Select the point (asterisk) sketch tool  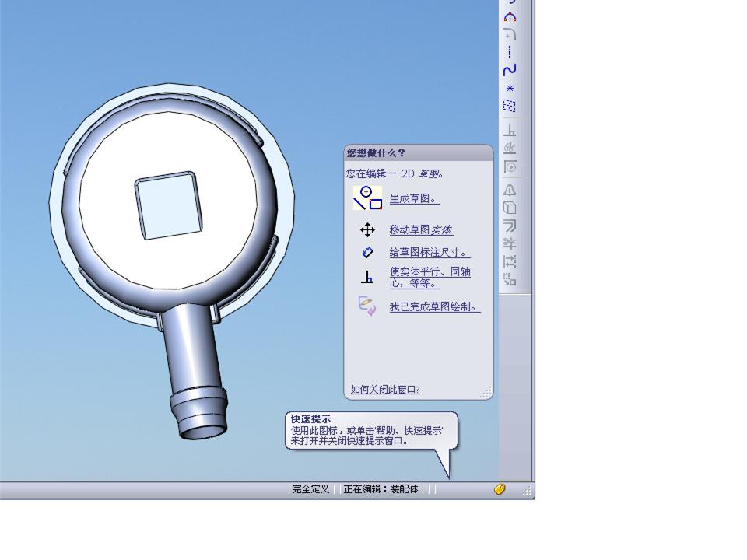510,88
